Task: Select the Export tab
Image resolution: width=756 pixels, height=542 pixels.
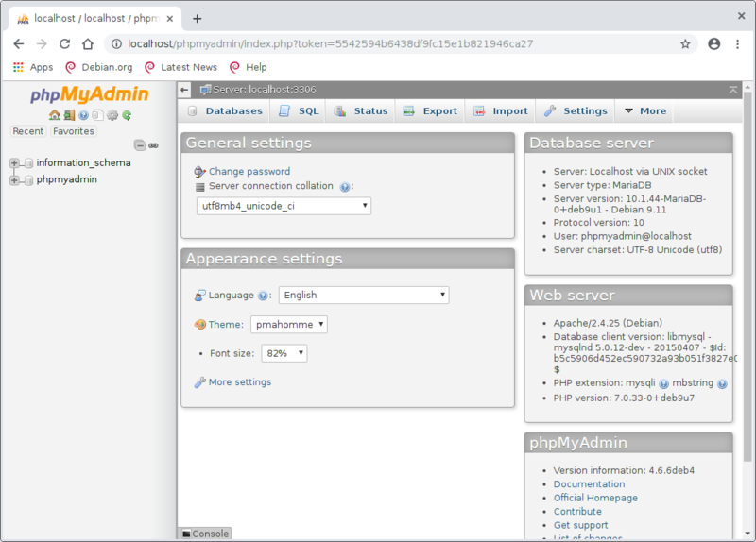Action: point(430,111)
